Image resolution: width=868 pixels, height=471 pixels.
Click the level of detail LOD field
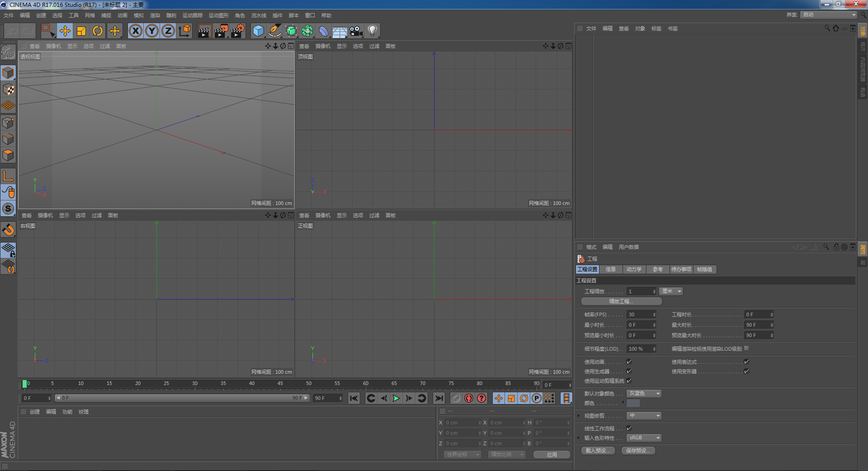click(x=641, y=349)
